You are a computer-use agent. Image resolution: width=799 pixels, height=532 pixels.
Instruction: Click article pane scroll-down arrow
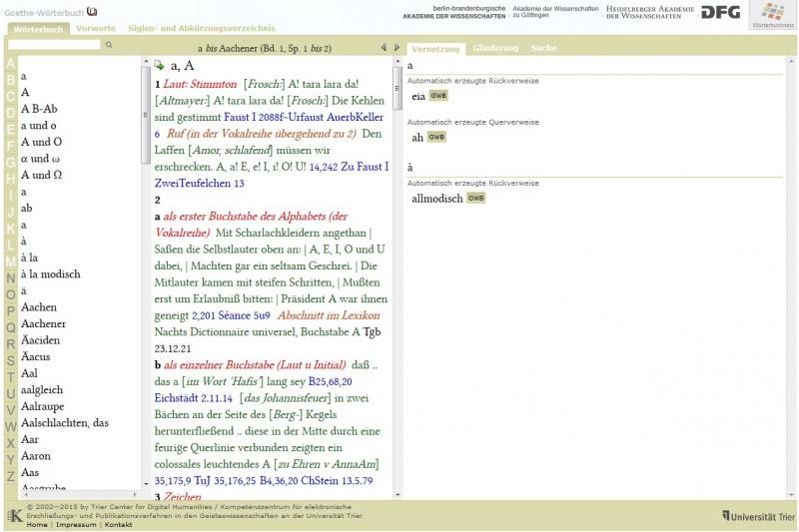(398, 494)
